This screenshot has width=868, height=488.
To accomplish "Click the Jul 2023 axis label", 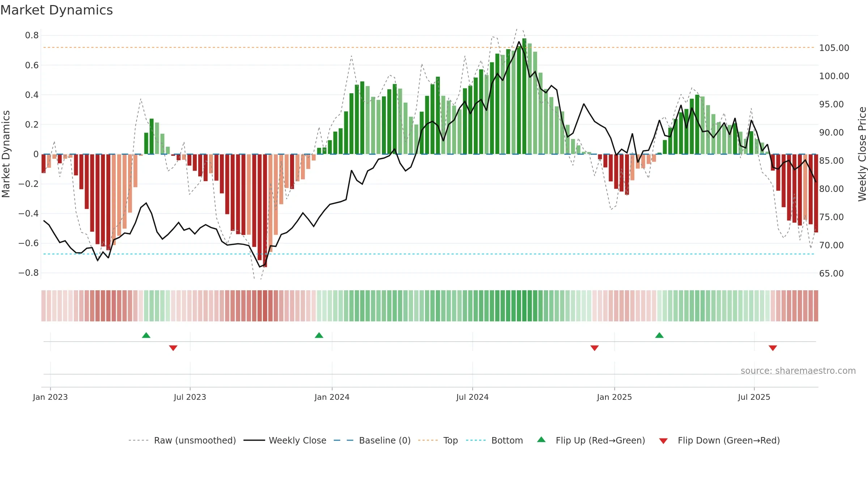I will click(x=190, y=397).
